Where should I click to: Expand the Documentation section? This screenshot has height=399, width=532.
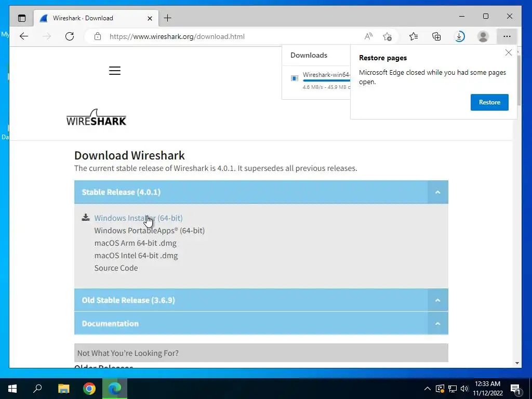coord(437,323)
